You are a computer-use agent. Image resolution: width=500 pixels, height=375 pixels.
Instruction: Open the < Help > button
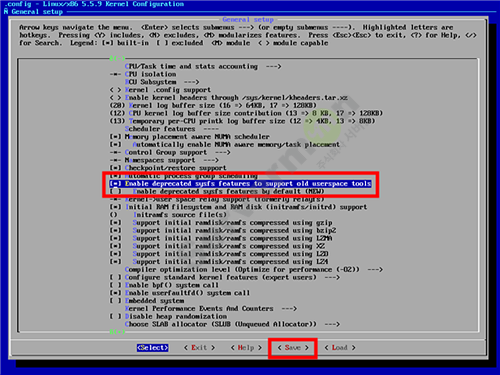coord(246,348)
